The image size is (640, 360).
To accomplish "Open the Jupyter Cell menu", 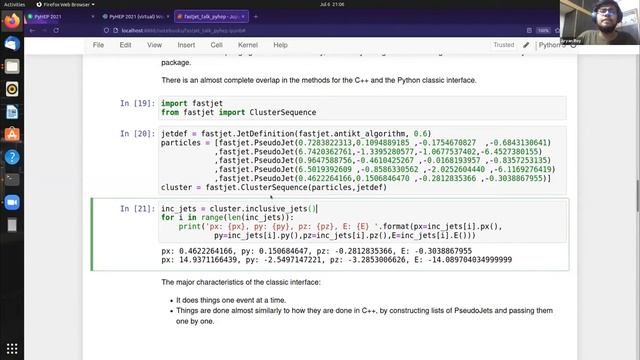I will (216, 45).
